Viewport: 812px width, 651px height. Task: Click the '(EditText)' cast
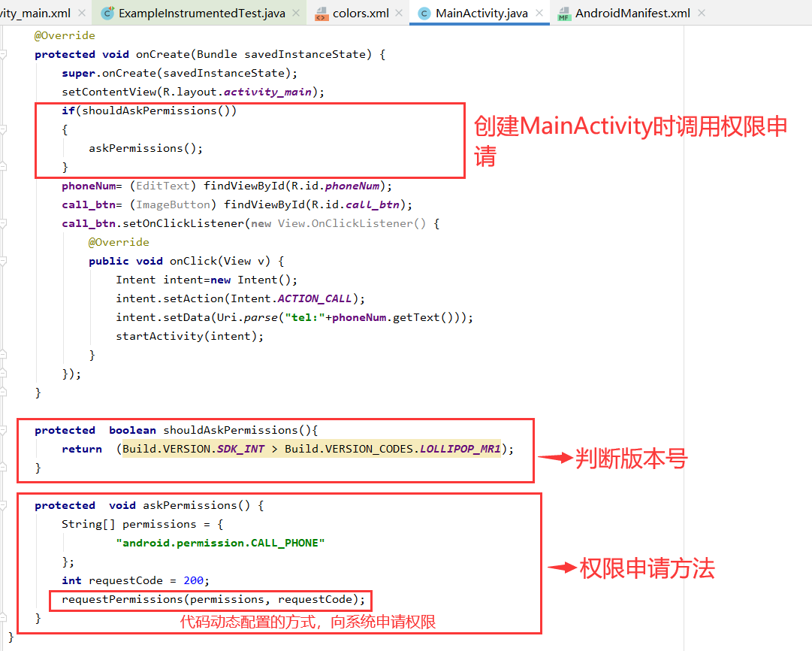(x=162, y=186)
